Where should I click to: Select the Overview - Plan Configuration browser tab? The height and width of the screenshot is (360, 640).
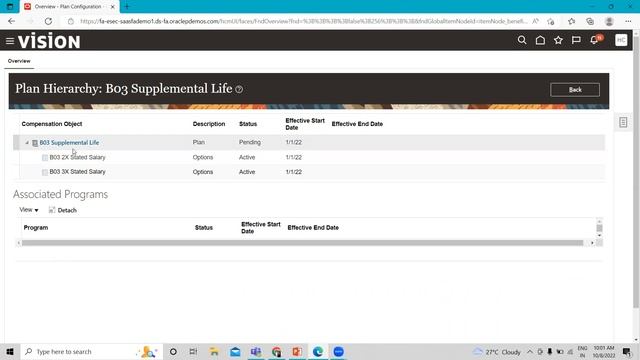click(x=69, y=7)
